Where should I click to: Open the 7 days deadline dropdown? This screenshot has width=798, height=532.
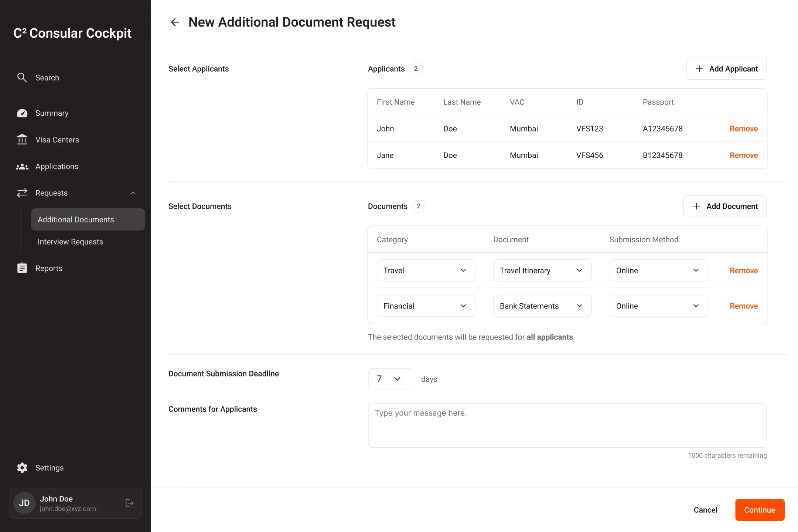tap(390, 379)
